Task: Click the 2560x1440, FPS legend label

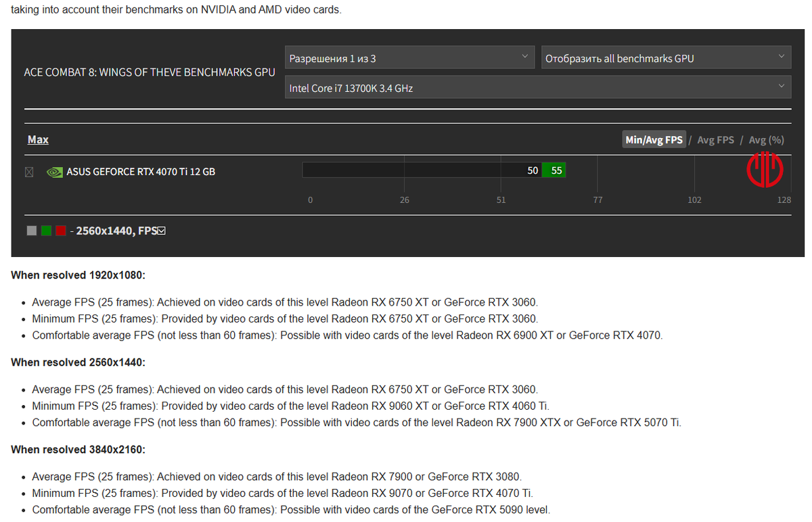Action: [116, 231]
